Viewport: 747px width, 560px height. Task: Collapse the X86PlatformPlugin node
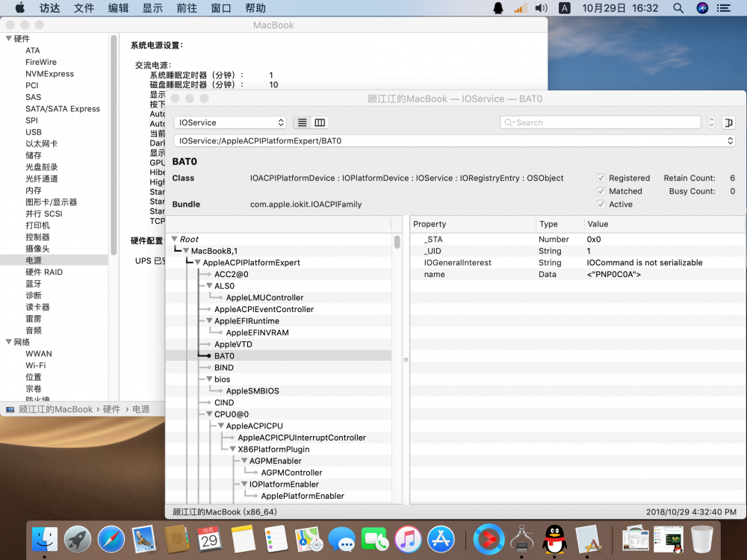pos(232,449)
